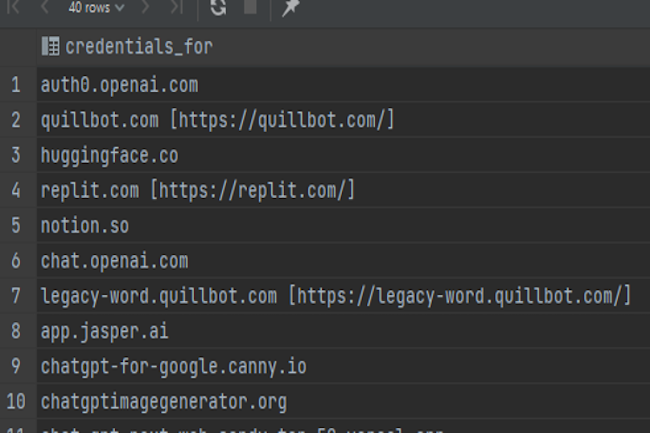Jump to the last page of results
Viewport: 650px width, 433px height.
coord(176,7)
